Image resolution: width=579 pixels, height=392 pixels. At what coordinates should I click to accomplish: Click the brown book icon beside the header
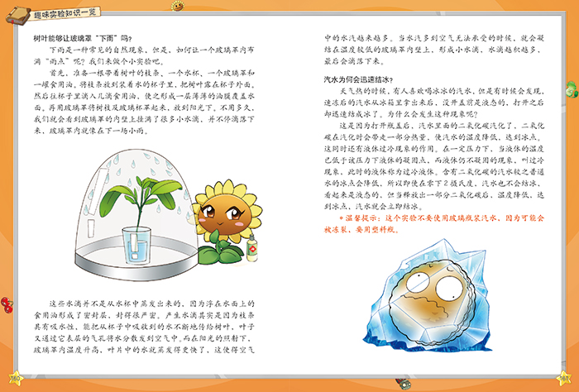click(x=18, y=15)
